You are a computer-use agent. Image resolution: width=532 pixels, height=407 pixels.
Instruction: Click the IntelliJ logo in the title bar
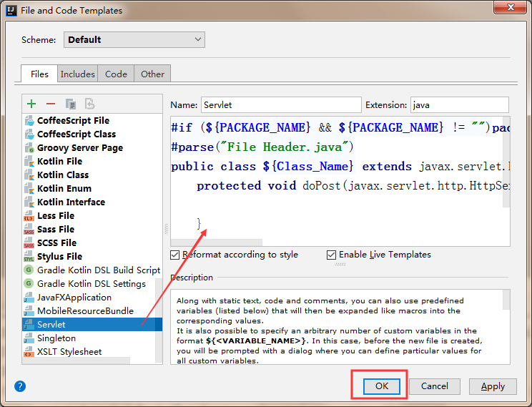[11, 11]
